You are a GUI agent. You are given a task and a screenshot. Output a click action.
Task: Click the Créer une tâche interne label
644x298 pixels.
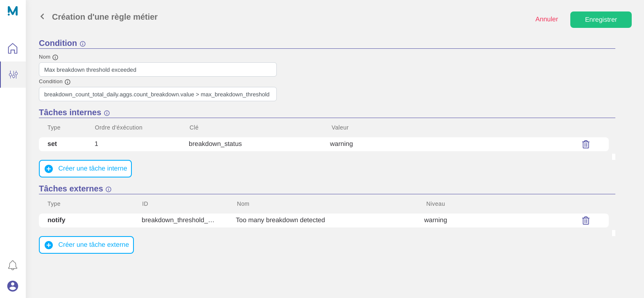click(93, 168)
